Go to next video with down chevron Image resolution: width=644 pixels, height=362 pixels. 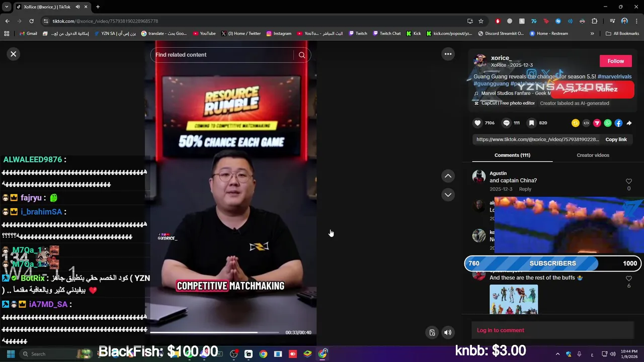(x=448, y=195)
